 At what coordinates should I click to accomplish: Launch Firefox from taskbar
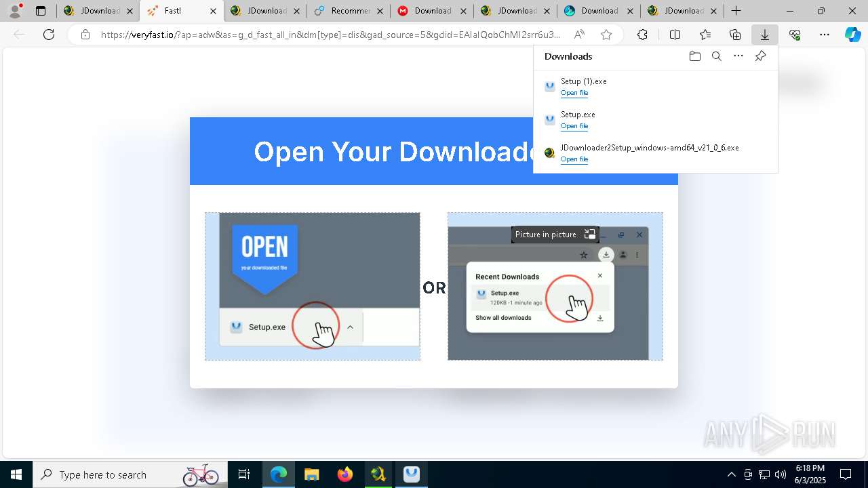pyautogui.click(x=345, y=474)
